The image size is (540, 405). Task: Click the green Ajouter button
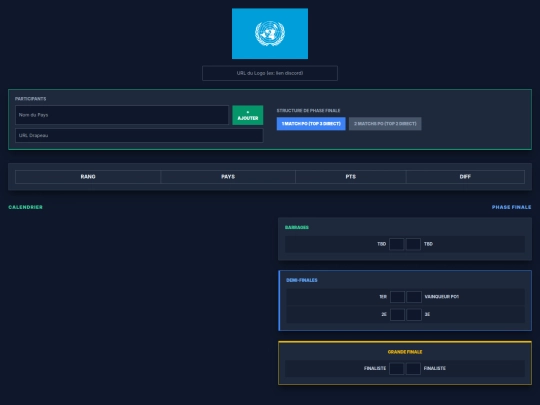coord(248,115)
